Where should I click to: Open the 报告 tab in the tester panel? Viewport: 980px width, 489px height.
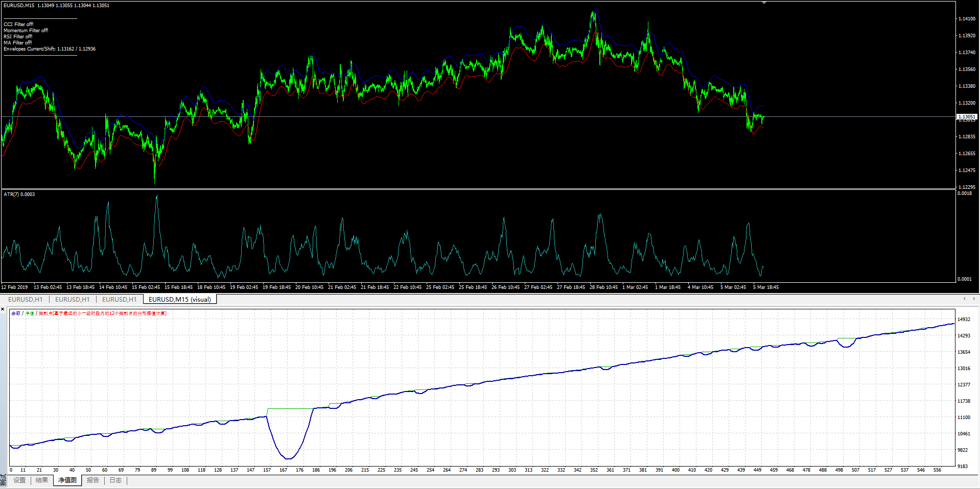93,480
